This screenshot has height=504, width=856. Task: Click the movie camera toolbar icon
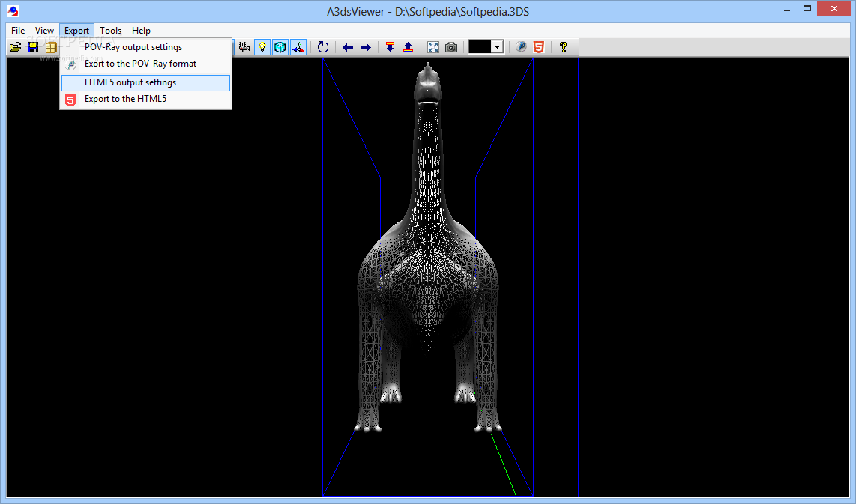pyautogui.click(x=244, y=47)
